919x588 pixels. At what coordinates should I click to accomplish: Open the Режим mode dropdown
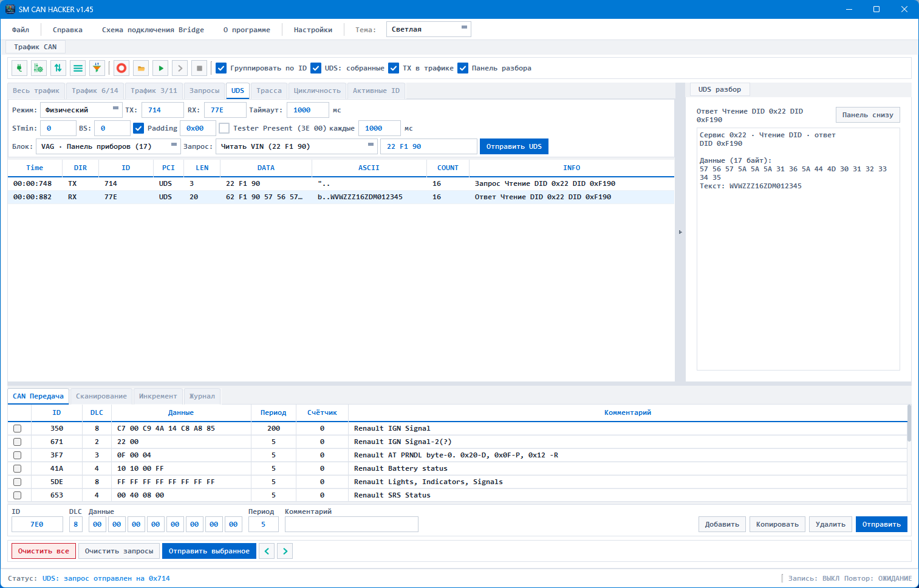click(81, 110)
